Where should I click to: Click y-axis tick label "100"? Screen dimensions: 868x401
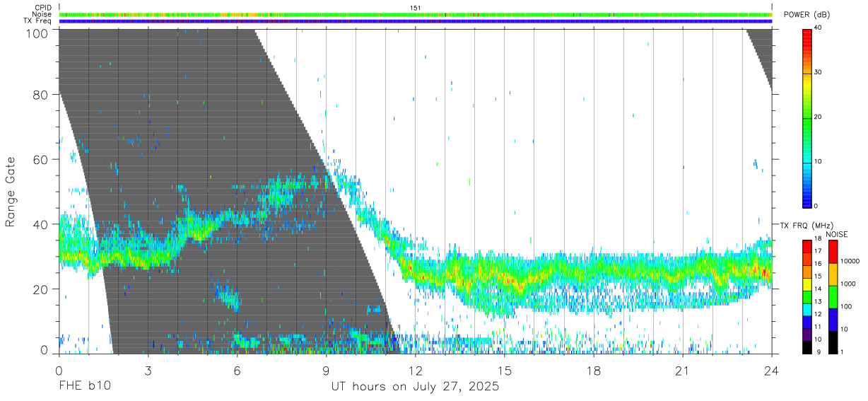(x=38, y=33)
